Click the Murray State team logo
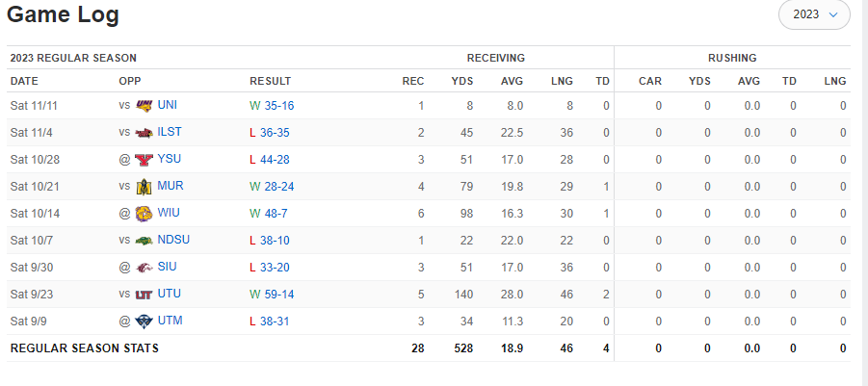 (x=144, y=186)
